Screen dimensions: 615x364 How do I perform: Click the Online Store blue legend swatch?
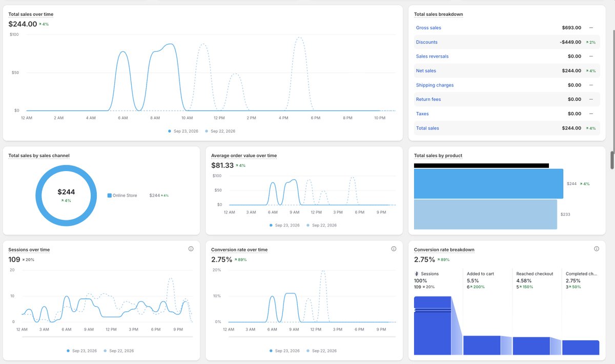click(110, 196)
